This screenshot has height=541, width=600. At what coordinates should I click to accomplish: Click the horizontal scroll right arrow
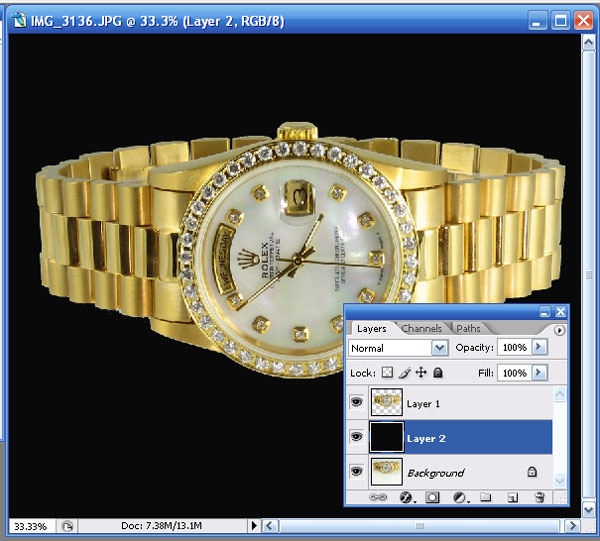(x=572, y=526)
